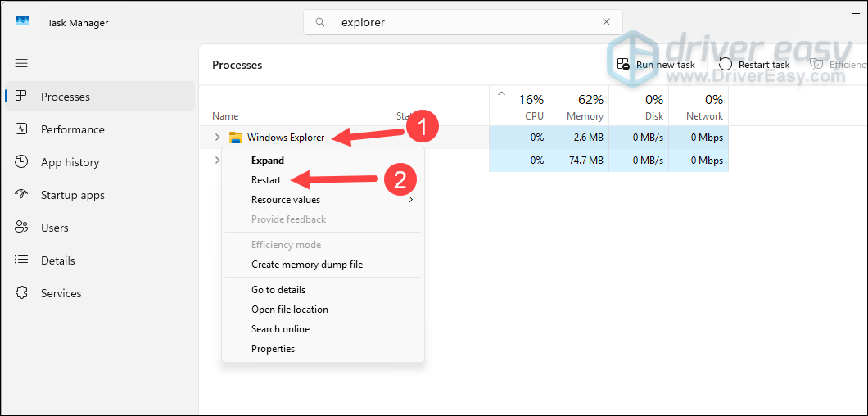Image resolution: width=868 pixels, height=416 pixels.
Task: Select Create memory dump file
Action: (x=323, y=265)
